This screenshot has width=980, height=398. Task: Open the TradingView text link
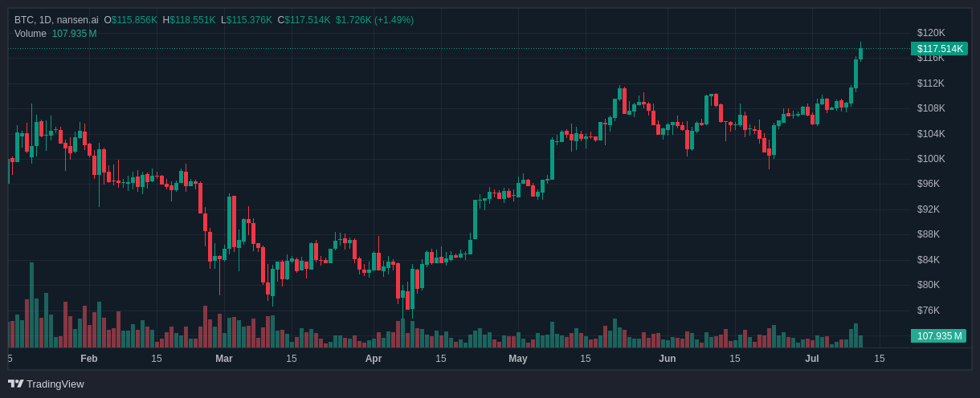coord(55,384)
